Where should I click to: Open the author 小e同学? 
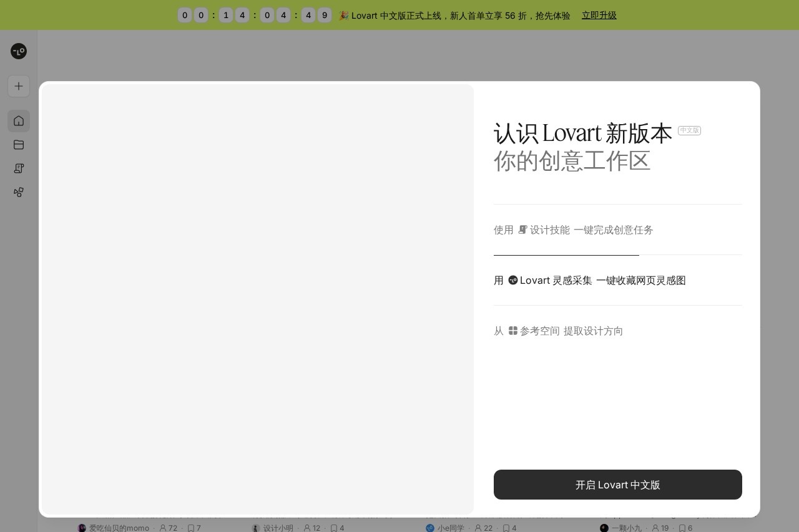point(451,528)
